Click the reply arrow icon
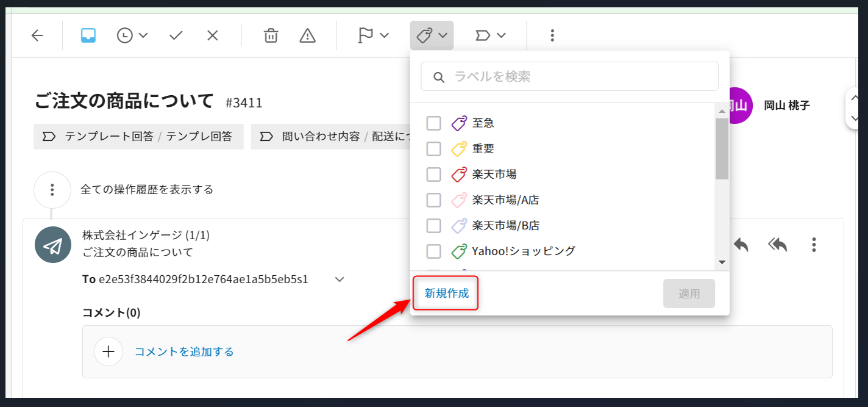 click(x=741, y=245)
